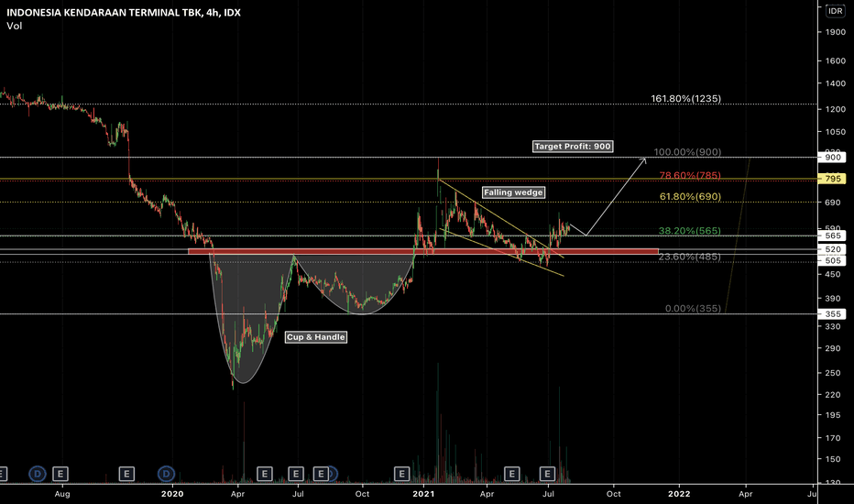Click the dividend D marker left of Aug

[x=38, y=474]
